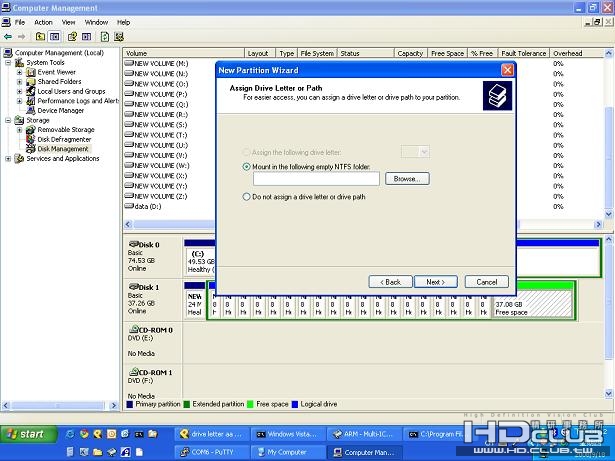Expand the Services and Applications node

coord(8,159)
